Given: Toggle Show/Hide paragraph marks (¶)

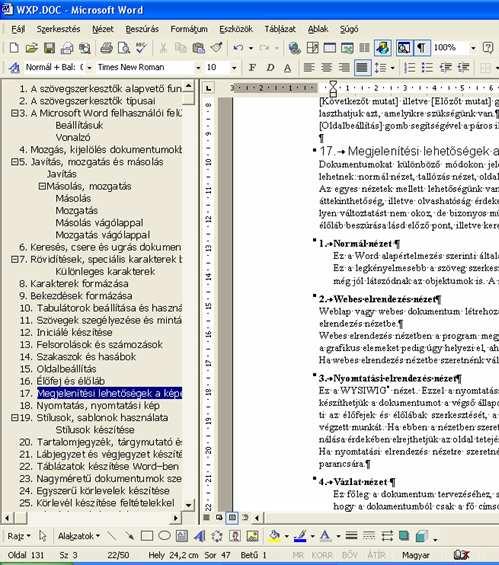Looking at the screenshot, I should [422, 48].
